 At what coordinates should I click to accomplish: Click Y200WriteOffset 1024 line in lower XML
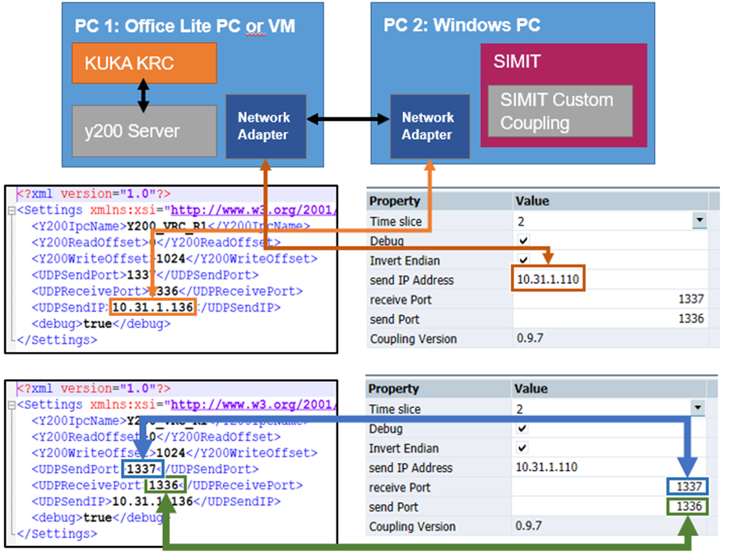pos(174,453)
